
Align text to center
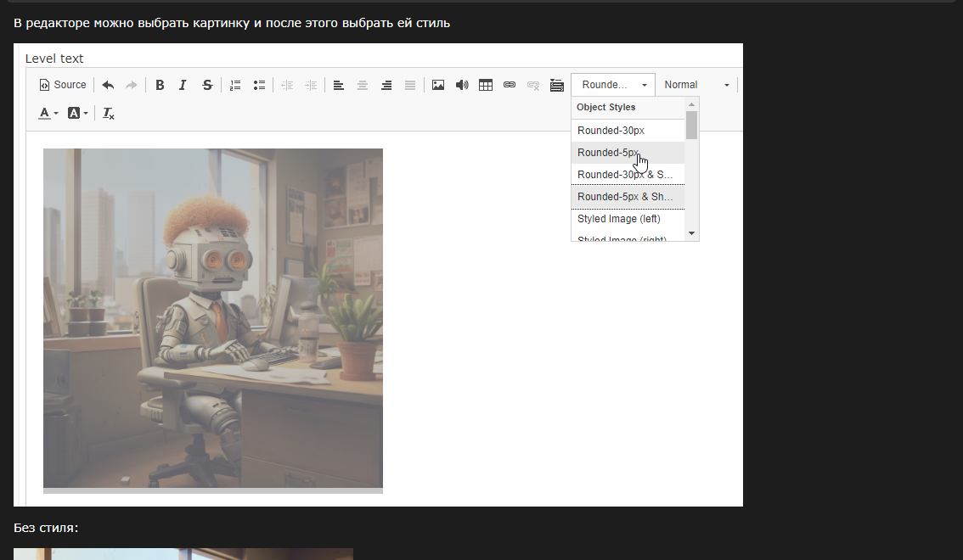[x=363, y=85]
